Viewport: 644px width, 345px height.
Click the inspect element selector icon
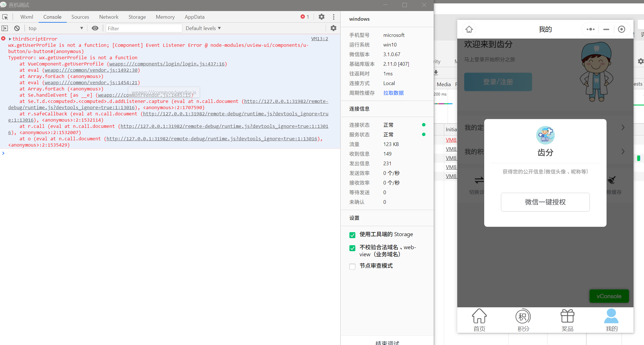pos(5,17)
